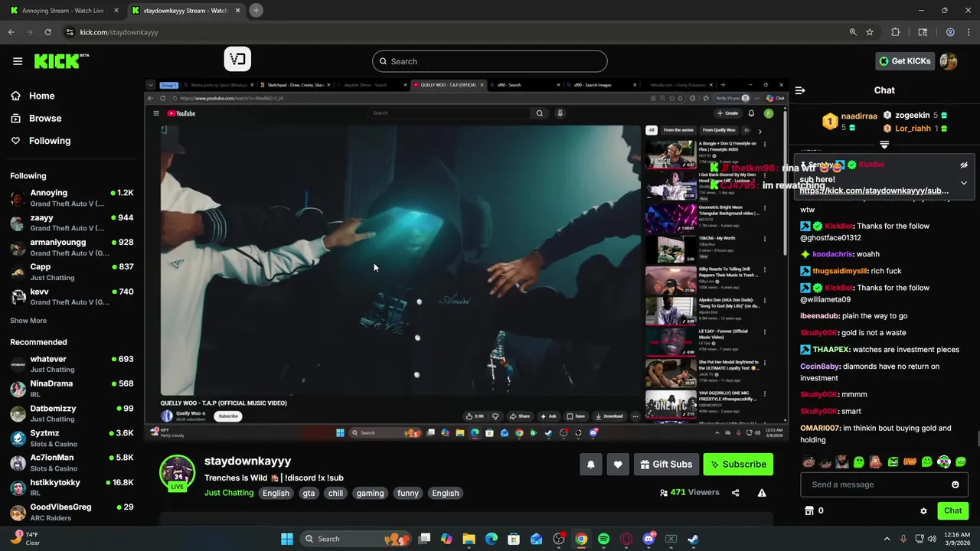Open Syztmz recommended channel
The image size is (980, 551).
tap(71, 439)
